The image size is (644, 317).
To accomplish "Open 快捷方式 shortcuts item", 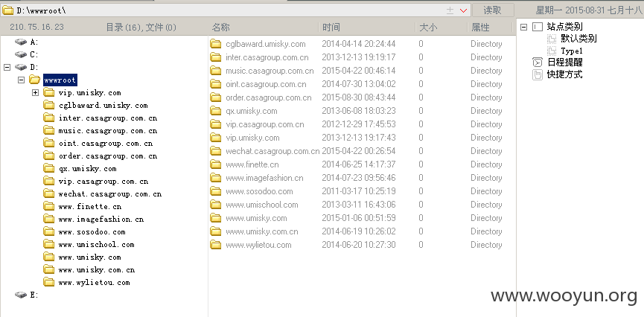I will coord(565,74).
